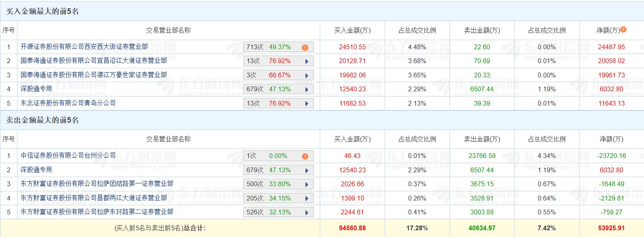This screenshot has width=644, height=237.
Task: Open 东北证券股份有限公司青岛分公司 link
Action: pos(68,103)
